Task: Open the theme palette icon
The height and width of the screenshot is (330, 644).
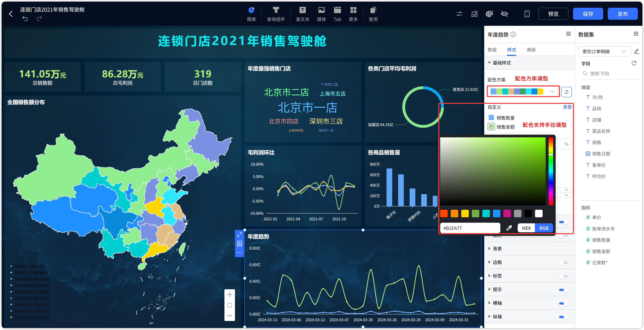Action: tap(489, 14)
